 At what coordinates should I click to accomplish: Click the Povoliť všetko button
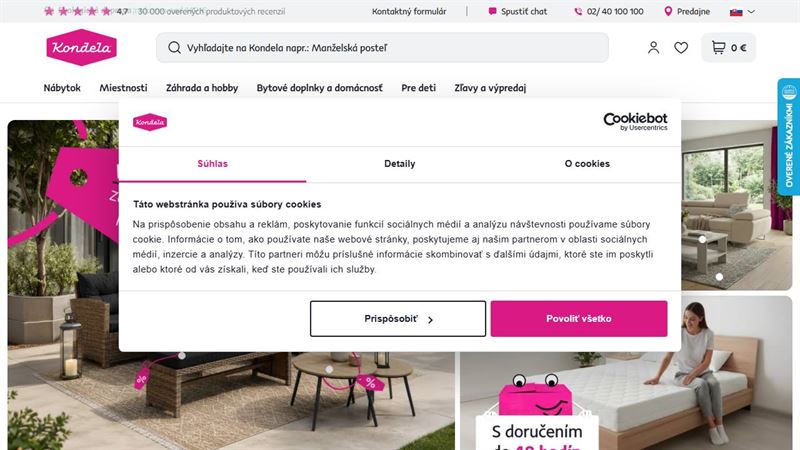coord(579,318)
